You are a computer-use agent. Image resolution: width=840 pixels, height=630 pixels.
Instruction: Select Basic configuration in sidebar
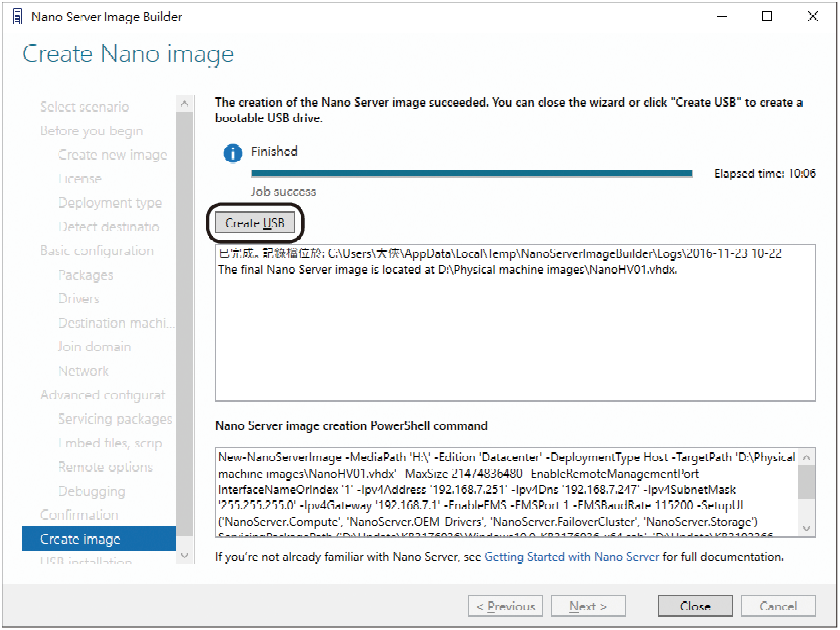coord(96,251)
